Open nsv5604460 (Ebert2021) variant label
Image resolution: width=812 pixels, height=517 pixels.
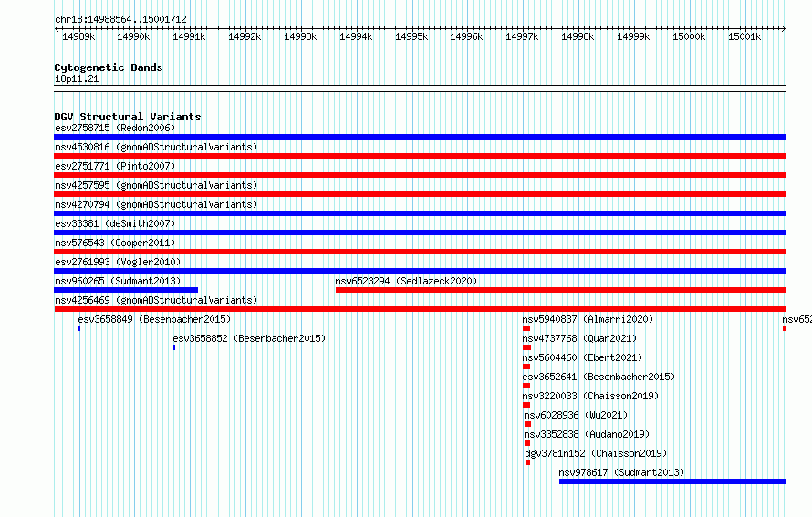pos(582,357)
